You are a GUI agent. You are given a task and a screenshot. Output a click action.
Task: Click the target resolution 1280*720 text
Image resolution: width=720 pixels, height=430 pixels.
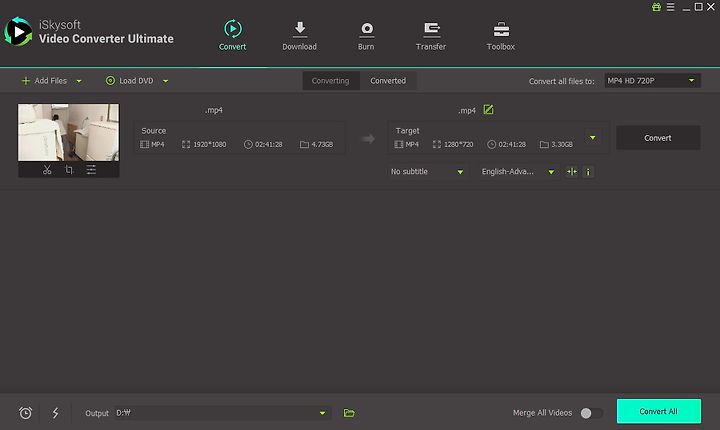point(459,144)
